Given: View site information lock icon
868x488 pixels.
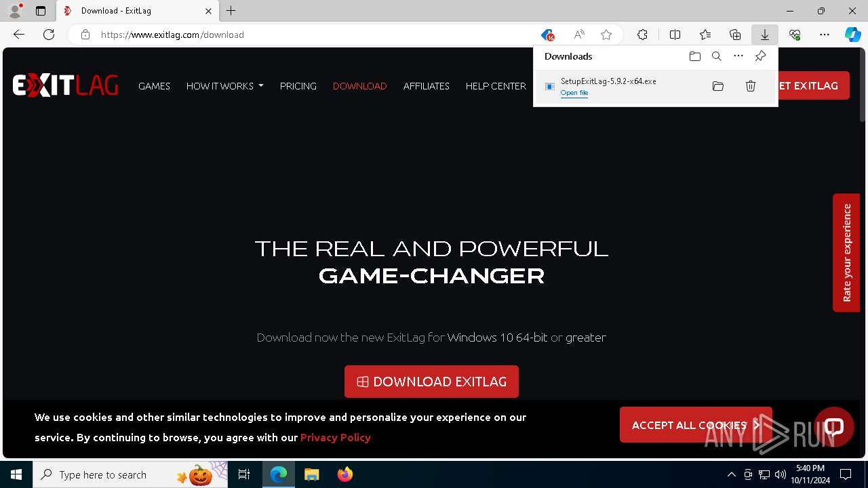Looking at the screenshot, I should tap(85, 35).
